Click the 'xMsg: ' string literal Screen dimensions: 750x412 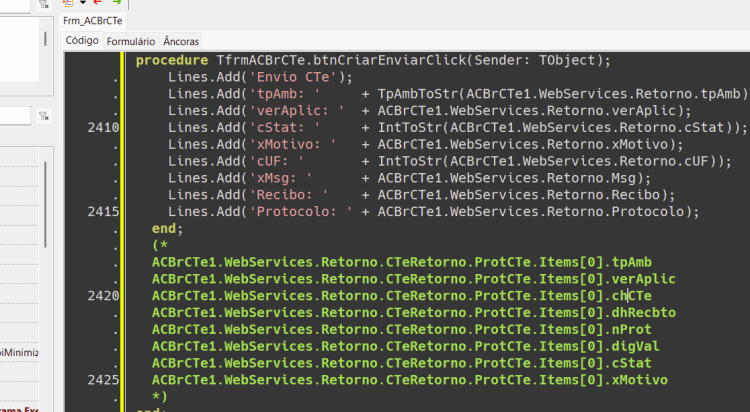[281, 178]
